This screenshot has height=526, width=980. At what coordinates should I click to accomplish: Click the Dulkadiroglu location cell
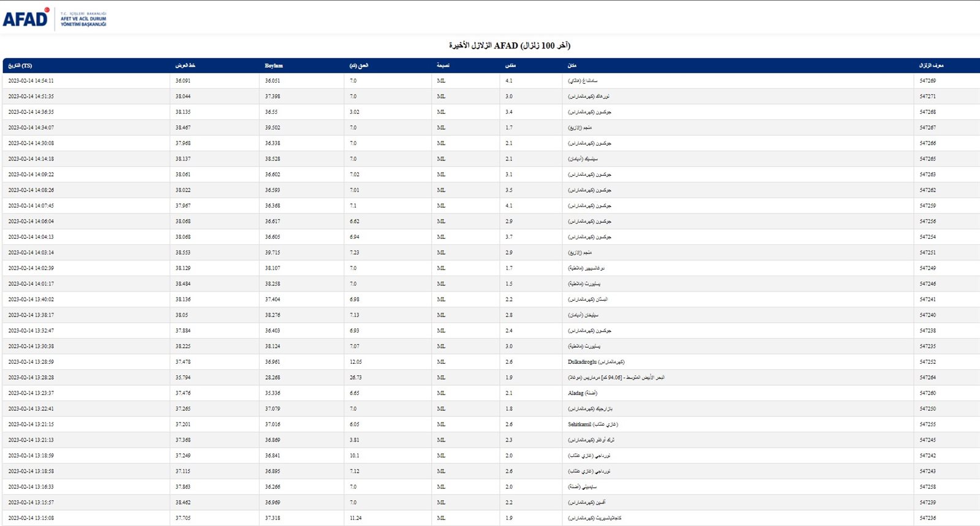click(596, 362)
